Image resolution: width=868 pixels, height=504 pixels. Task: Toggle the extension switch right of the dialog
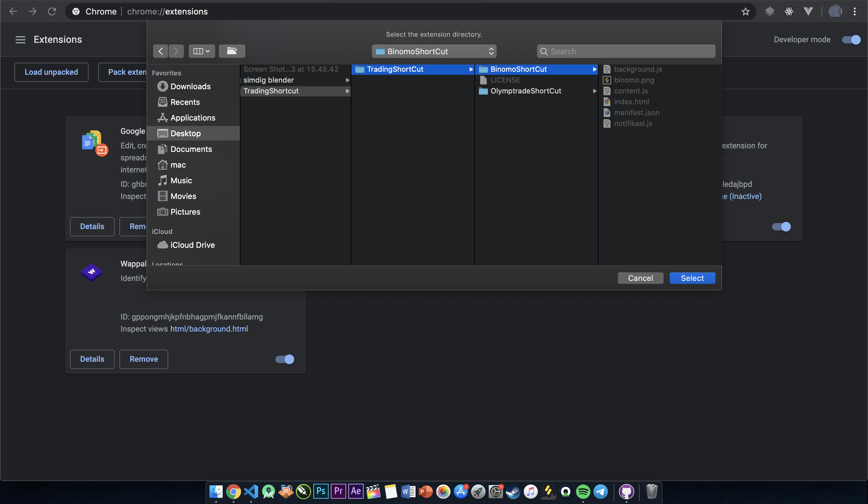[781, 227]
